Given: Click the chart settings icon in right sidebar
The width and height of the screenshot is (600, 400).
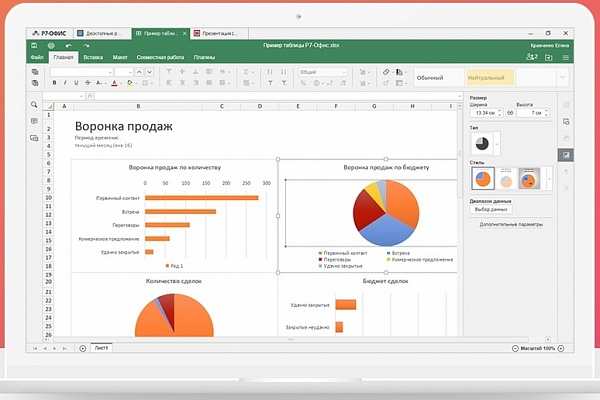Looking at the screenshot, I should [566, 155].
